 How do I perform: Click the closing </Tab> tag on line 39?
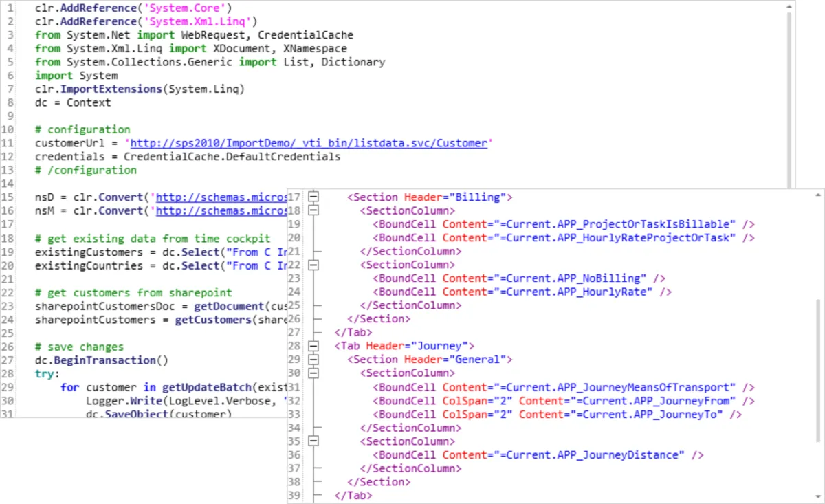(353, 496)
